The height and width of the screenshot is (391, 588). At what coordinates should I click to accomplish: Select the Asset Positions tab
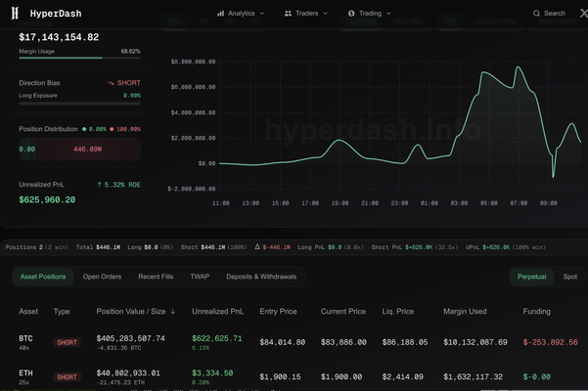tap(43, 277)
